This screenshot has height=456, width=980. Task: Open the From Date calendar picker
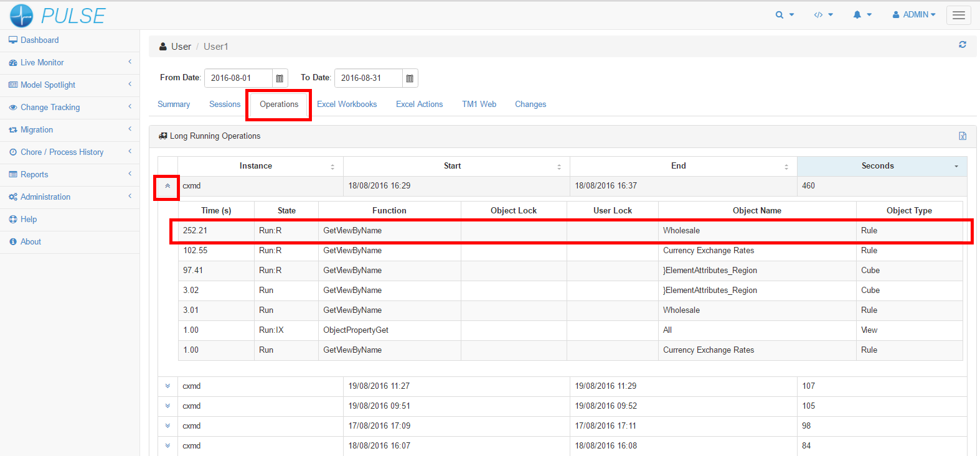point(280,78)
